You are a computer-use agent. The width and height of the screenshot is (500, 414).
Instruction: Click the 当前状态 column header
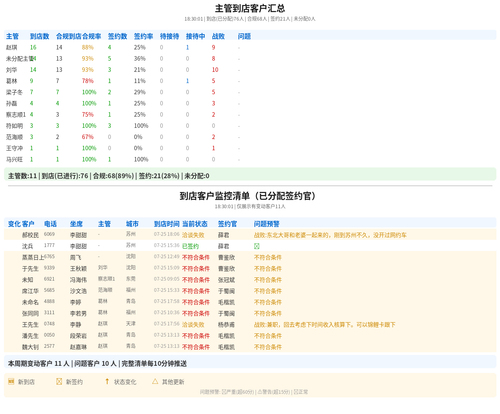click(195, 224)
